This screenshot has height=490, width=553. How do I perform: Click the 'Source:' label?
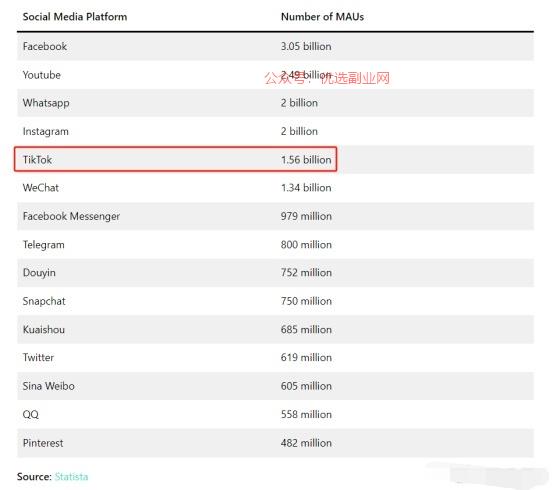tap(34, 477)
